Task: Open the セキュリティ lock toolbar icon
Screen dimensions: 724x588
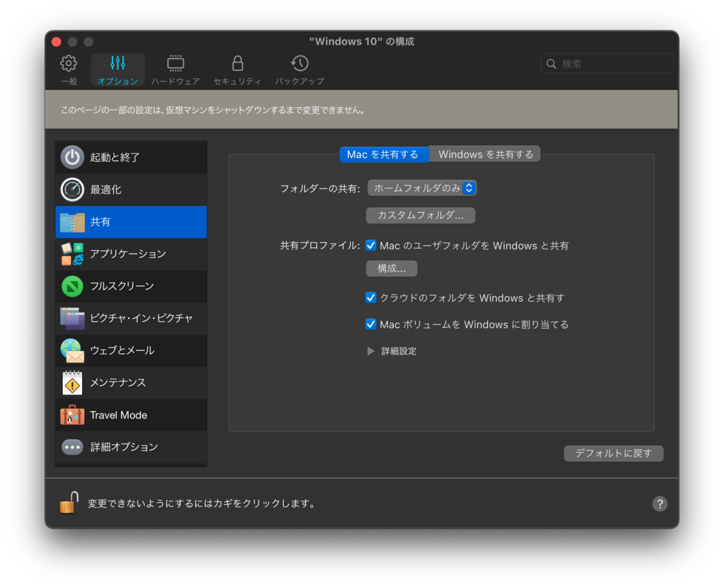Action: point(238,63)
